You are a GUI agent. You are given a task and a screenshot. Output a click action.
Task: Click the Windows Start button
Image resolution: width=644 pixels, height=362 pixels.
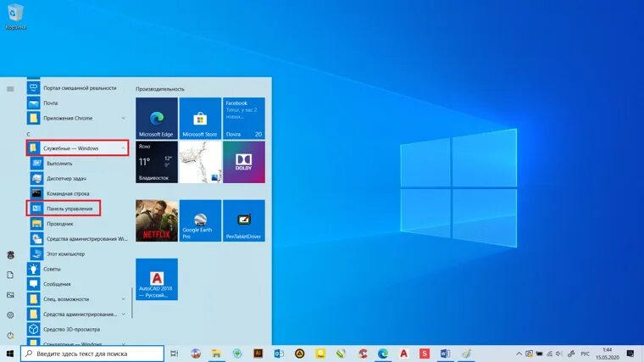click(x=10, y=354)
